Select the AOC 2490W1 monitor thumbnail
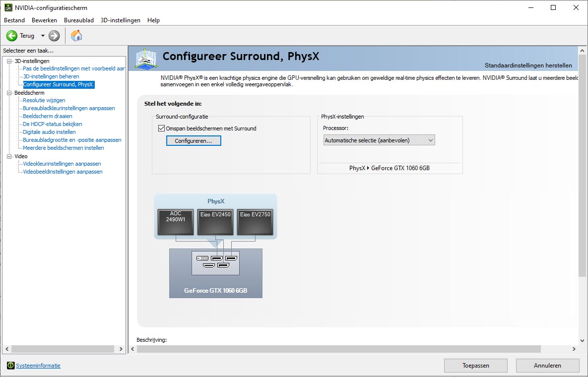Viewport: 588px width, 377px height. (x=176, y=222)
